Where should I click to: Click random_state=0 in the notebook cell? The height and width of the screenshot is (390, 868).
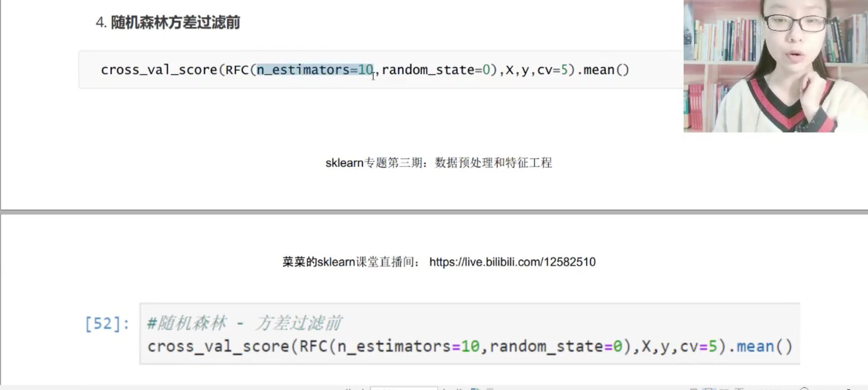click(x=556, y=347)
